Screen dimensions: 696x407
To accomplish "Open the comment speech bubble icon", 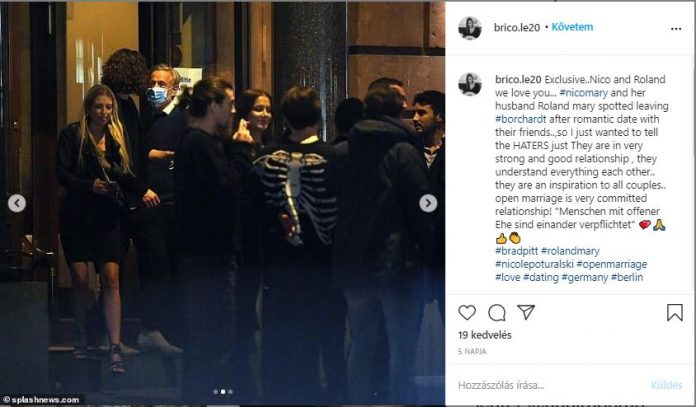I will coord(497,313).
